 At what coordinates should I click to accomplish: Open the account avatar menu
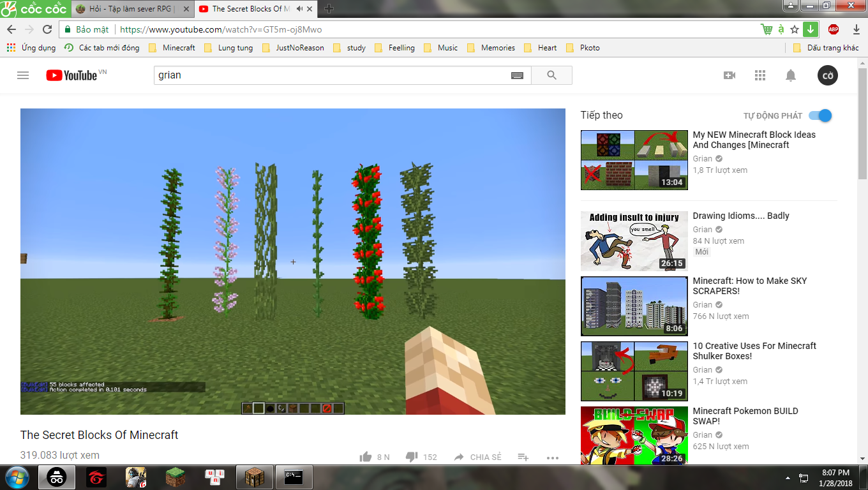coord(828,75)
